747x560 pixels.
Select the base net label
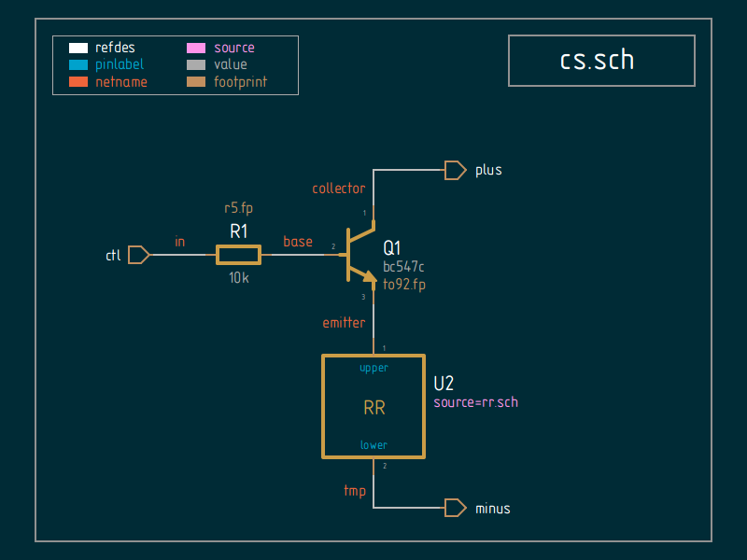point(298,241)
